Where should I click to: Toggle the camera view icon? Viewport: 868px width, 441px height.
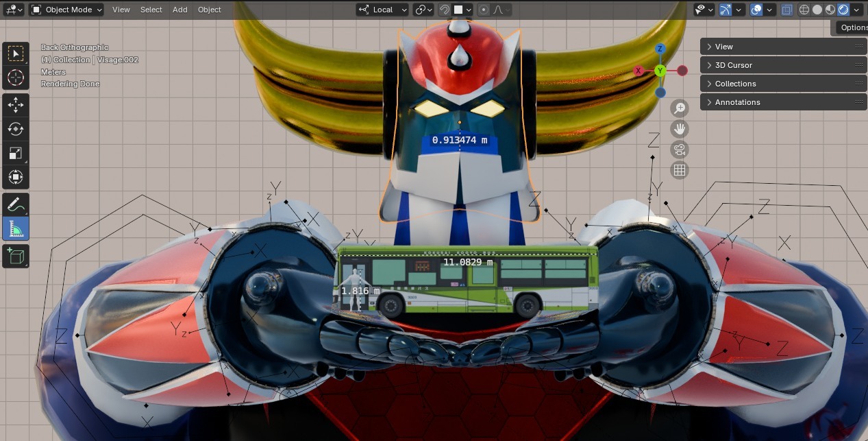(x=680, y=150)
